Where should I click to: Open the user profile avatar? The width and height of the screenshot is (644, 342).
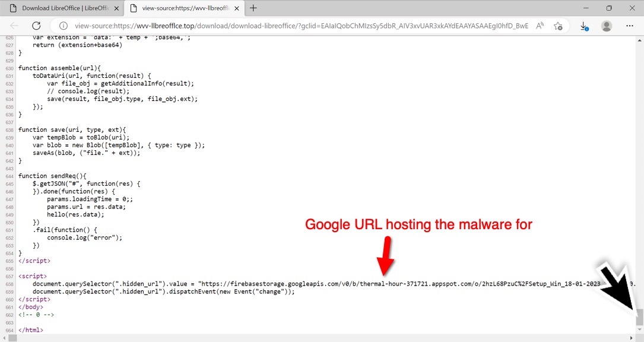click(x=606, y=26)
